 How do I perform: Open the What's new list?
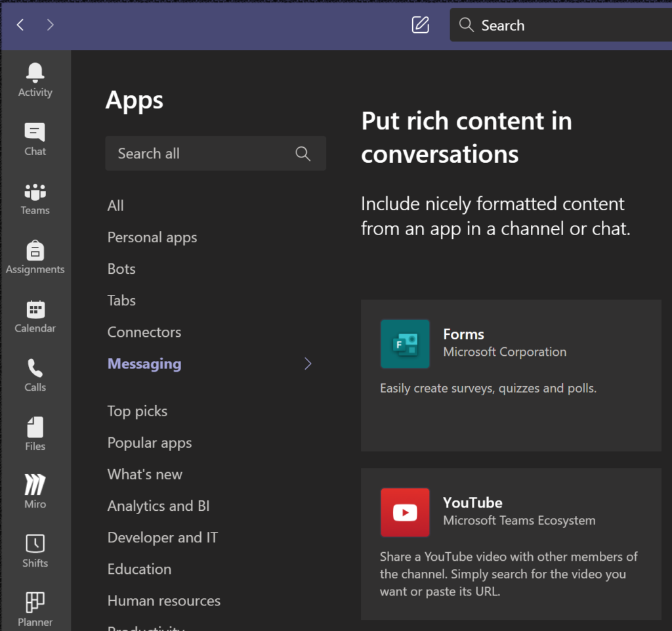(145, 475)
